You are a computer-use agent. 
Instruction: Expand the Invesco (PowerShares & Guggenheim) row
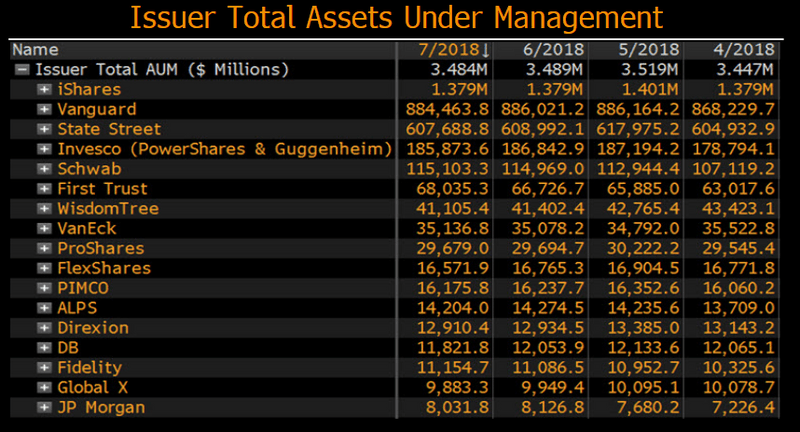pos(44,149)
